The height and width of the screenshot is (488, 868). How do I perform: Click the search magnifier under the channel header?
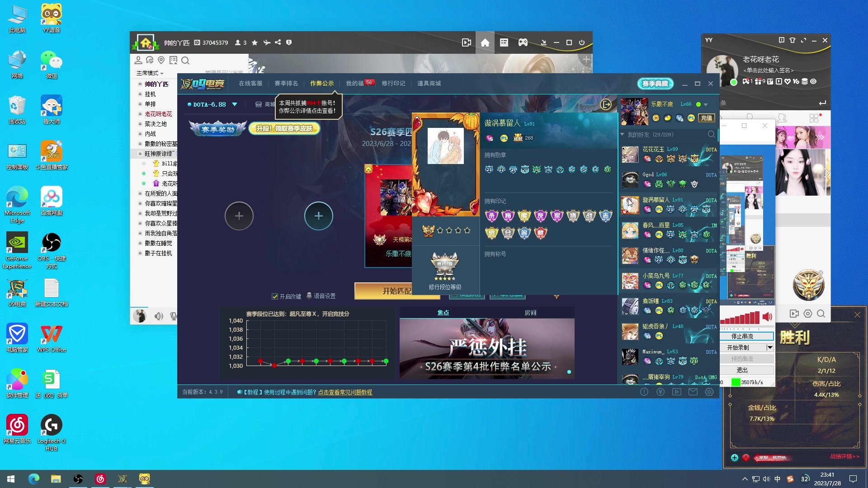[185, 60]
